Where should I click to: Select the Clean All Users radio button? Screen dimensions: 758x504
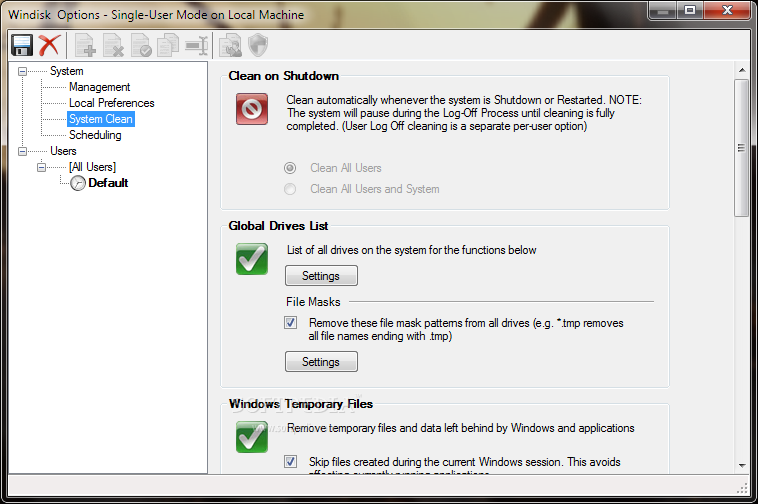(x=290, y=168)
